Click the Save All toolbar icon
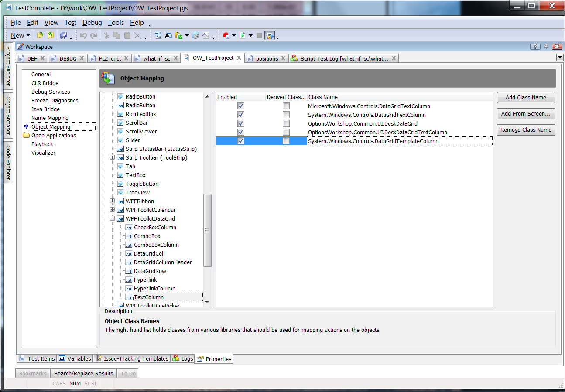Image resolution: width=565 pixels, height=392 pixels. (x=64, y=36)
